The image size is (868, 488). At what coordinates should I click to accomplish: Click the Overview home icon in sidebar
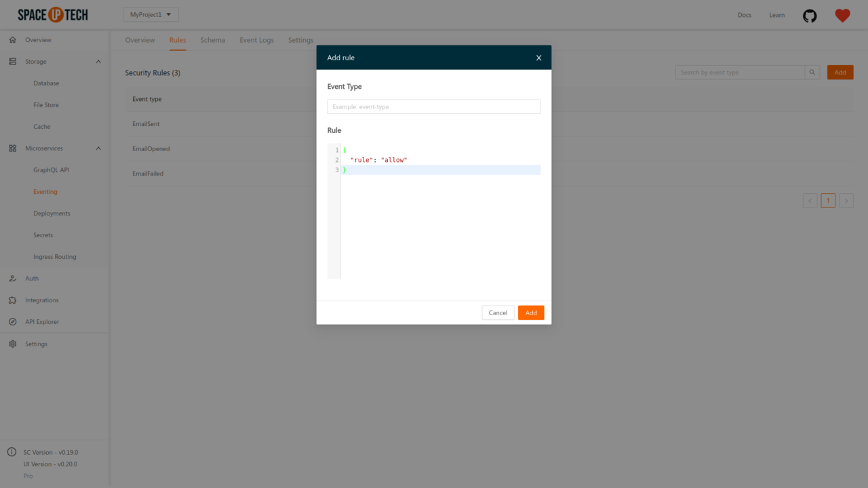click(x=12, y=40)
